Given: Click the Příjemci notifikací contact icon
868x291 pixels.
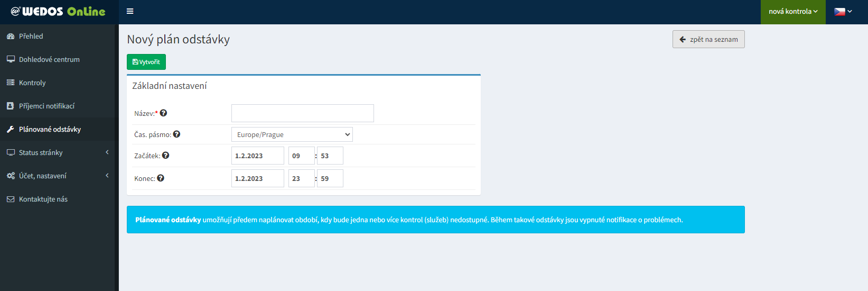Looking at the screenshot, I should [x=11, y=106].
